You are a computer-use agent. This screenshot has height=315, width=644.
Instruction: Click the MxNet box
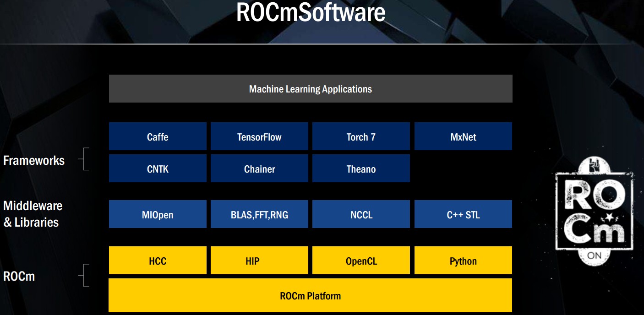pos(463,136)
